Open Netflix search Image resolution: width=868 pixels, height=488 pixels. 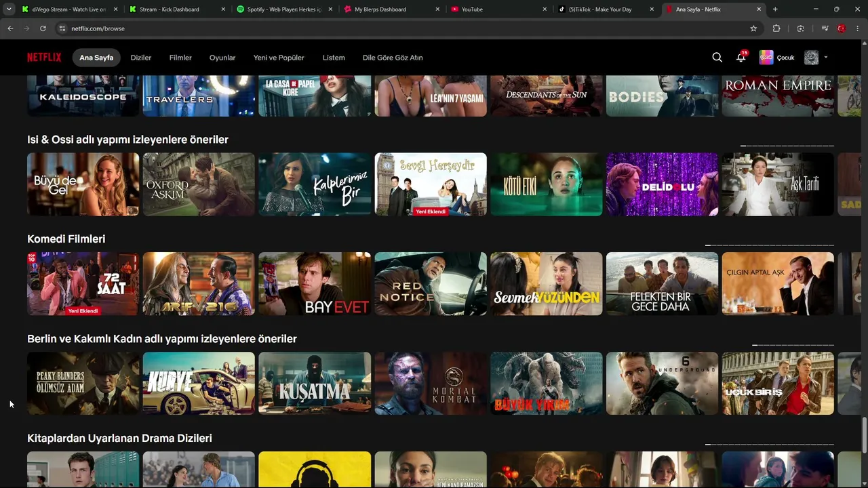tap(717, 58)
